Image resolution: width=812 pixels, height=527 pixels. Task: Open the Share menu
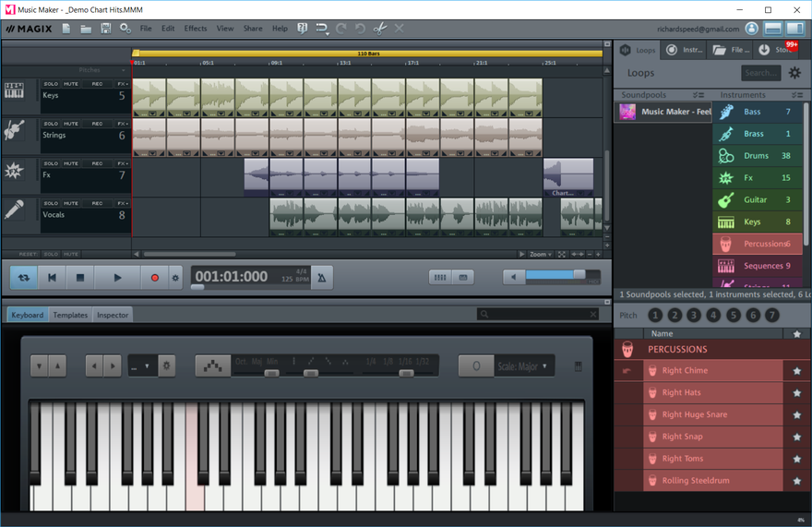click(253, 29)
